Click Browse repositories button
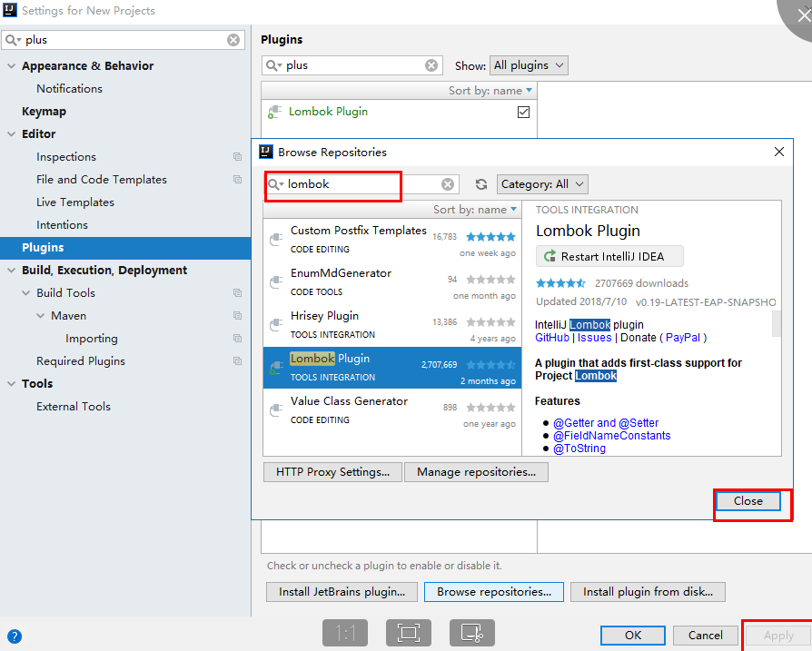The height and width of the screenshot is (651, 812). 494,592
